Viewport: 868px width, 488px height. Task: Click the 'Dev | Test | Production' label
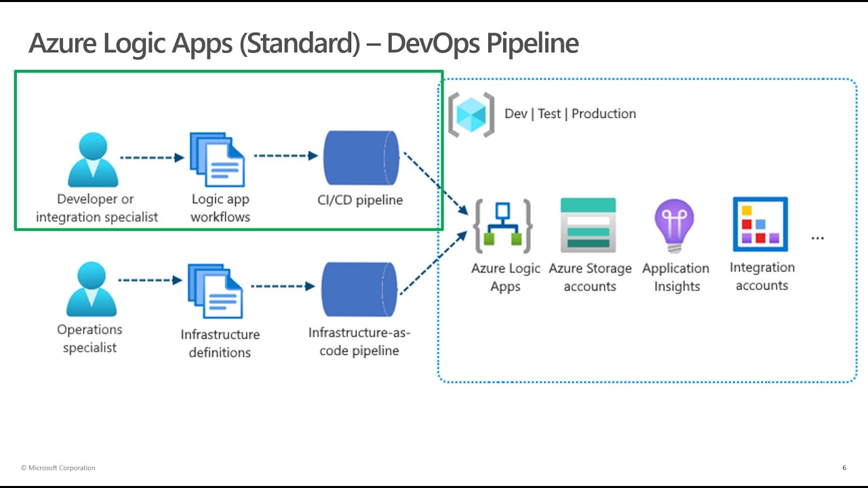570,114
